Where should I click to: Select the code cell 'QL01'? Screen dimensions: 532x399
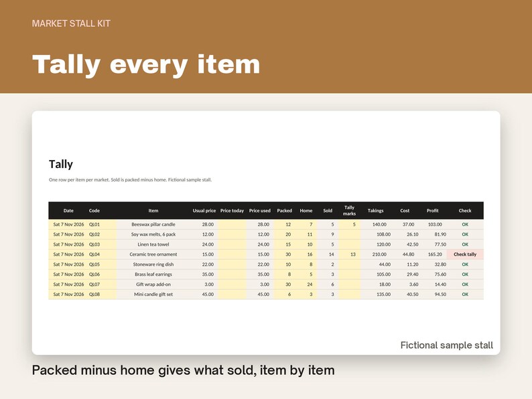tap(94, 224)
